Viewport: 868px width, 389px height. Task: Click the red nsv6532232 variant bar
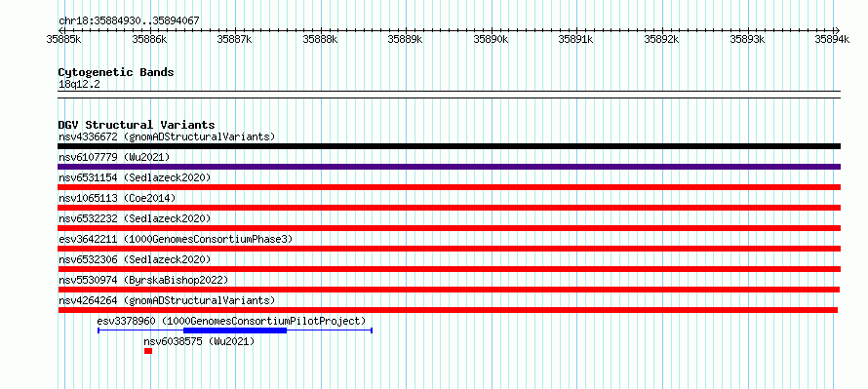pos(449,228)
